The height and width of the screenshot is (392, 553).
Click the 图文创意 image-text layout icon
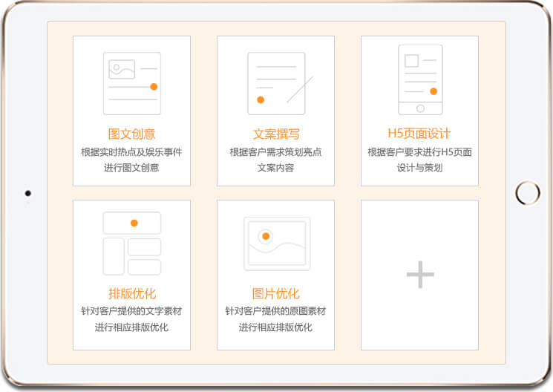click(131, 83)
